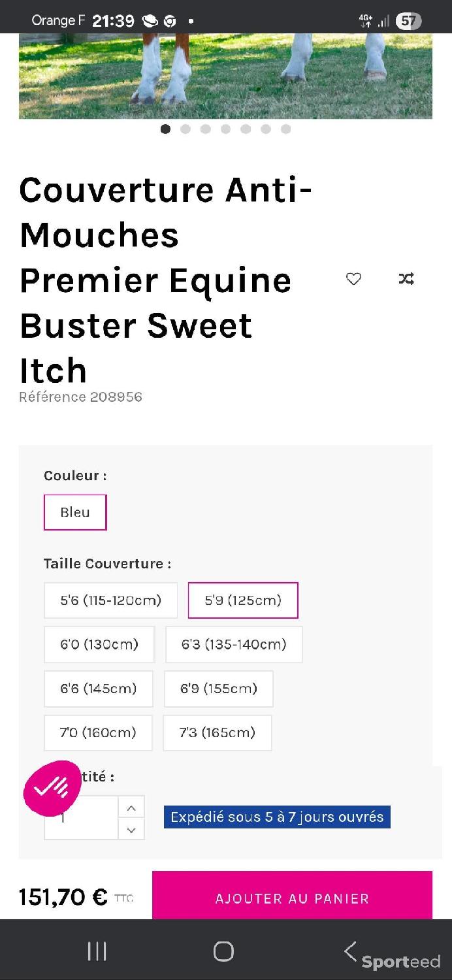Tap the Android home button

coord(223,951)
